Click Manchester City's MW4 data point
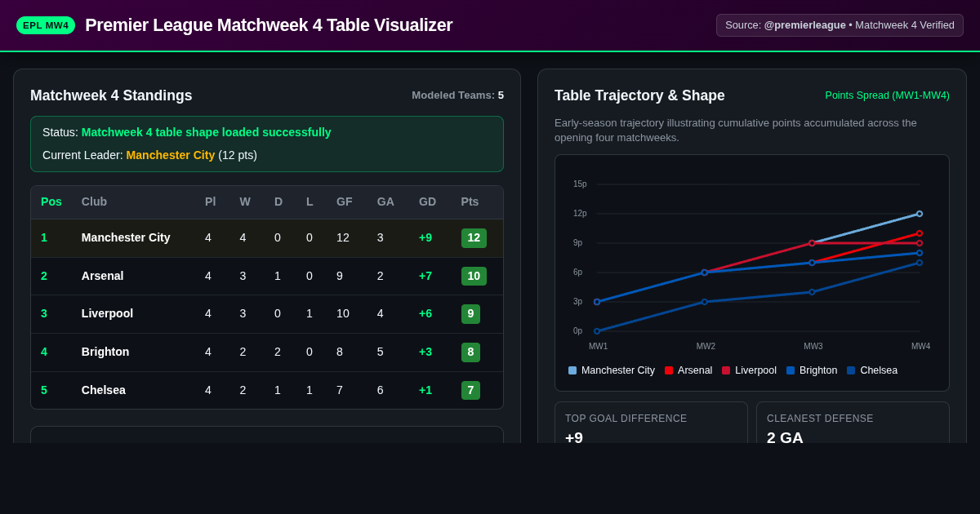Image resolution: width=980 pixels, height=514 pixels. pyautogui.click(x=920, y=214)
